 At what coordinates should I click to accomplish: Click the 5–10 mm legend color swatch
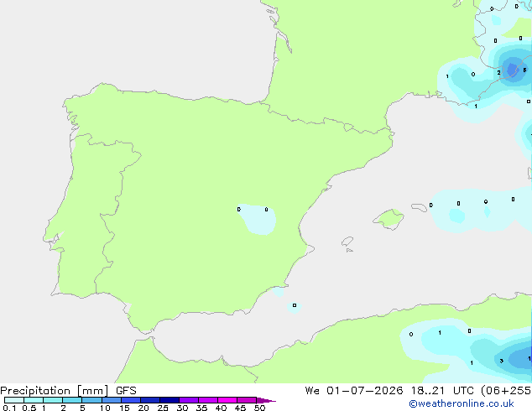click(x=91, y=400)
